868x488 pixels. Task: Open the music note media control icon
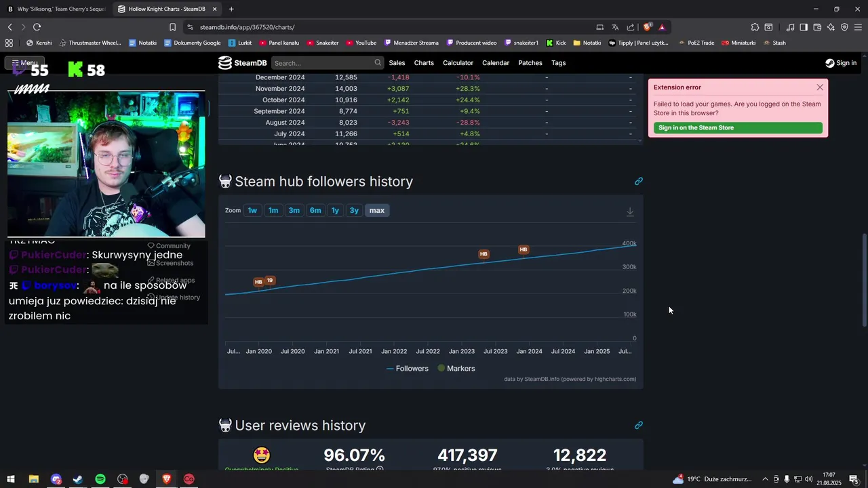click(790, 27)
